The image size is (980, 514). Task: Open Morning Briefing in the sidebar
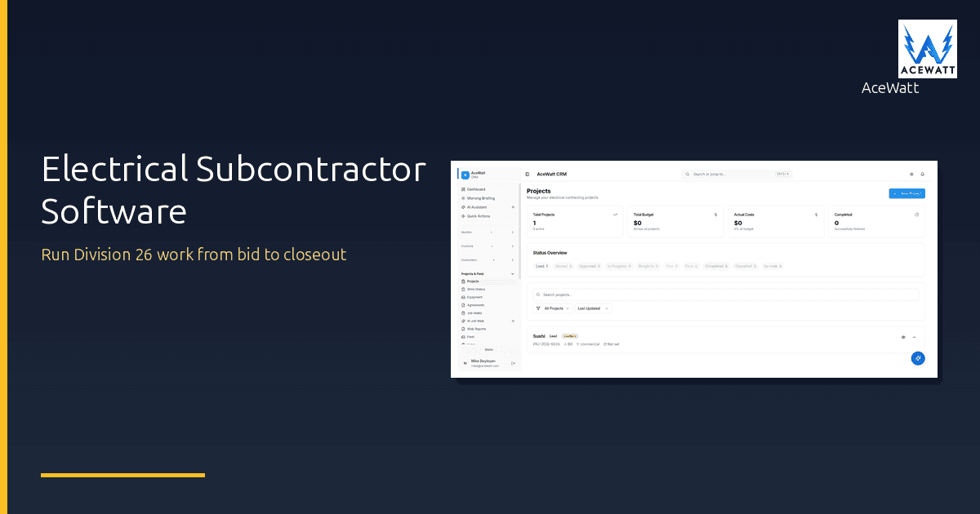(x=487, y=198)
